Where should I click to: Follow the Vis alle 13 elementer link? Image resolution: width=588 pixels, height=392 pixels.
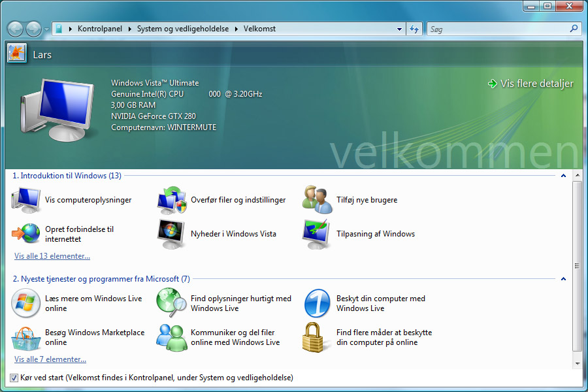coord(52,256)
